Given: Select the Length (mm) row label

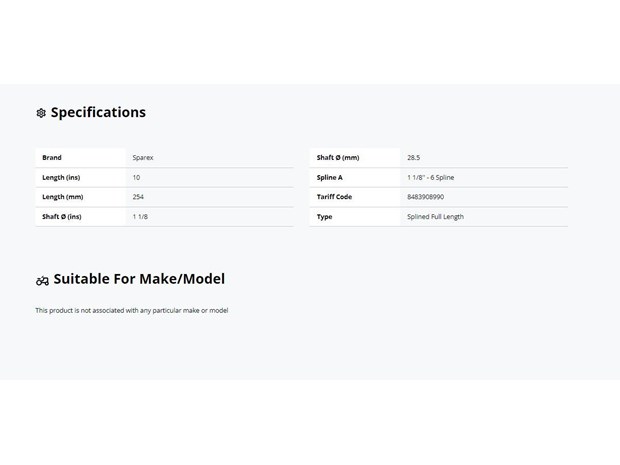Looking at the screenshot, I should [x=62, y=197].
